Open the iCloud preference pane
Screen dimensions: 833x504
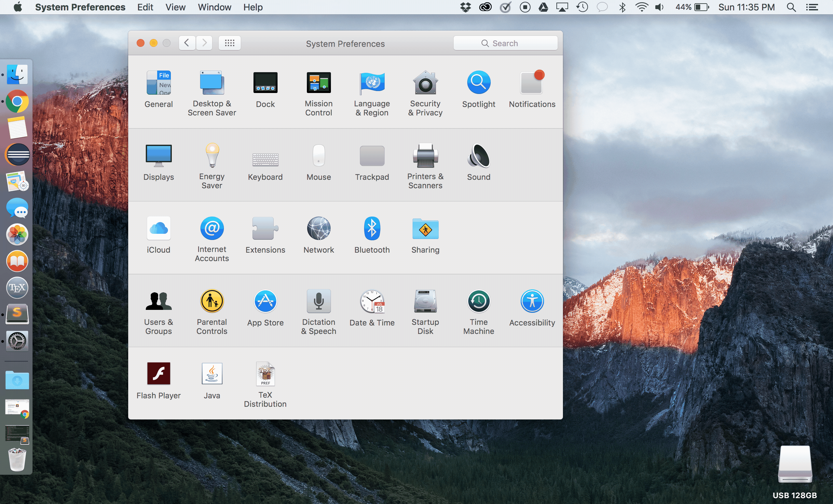tap(158, 235)
